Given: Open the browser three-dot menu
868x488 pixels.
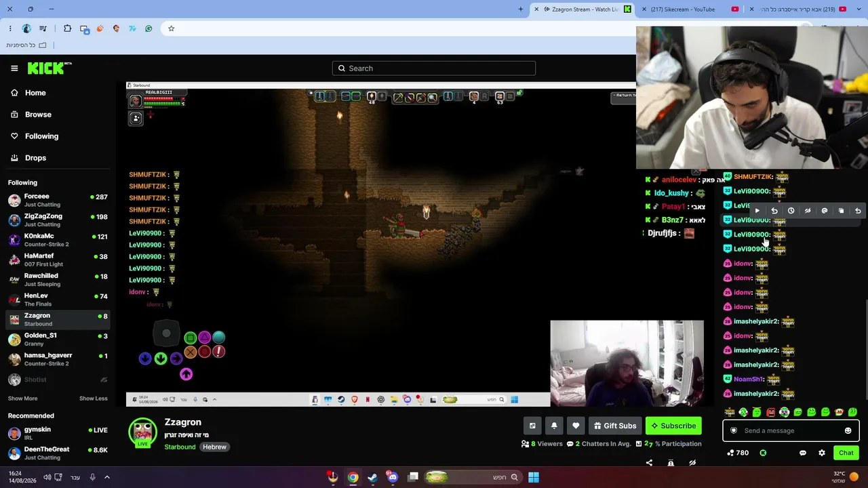Looking at the screenshot, I should tap(10, 28).
